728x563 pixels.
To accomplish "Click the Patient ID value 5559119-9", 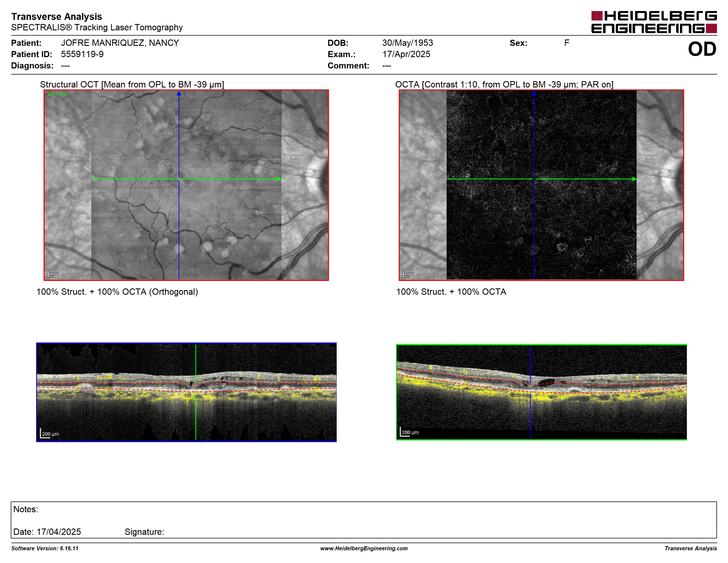I will click(82, 54).
